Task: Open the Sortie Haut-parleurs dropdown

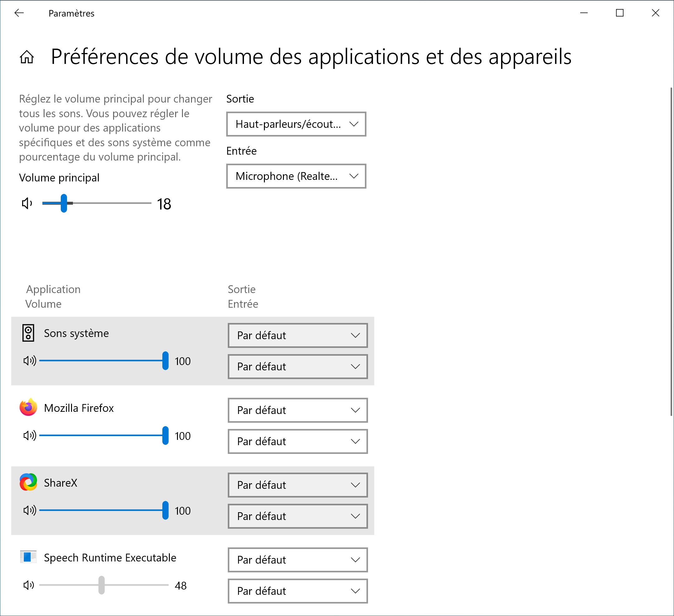Action: point(296,124)
